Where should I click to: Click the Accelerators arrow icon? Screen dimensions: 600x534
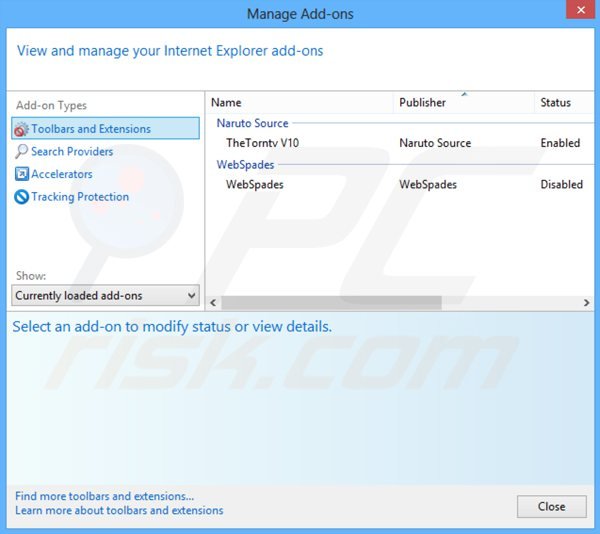click(21, 174)
